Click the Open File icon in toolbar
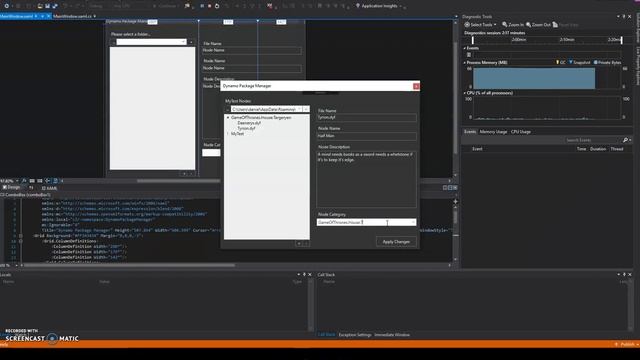 (40, 6)
